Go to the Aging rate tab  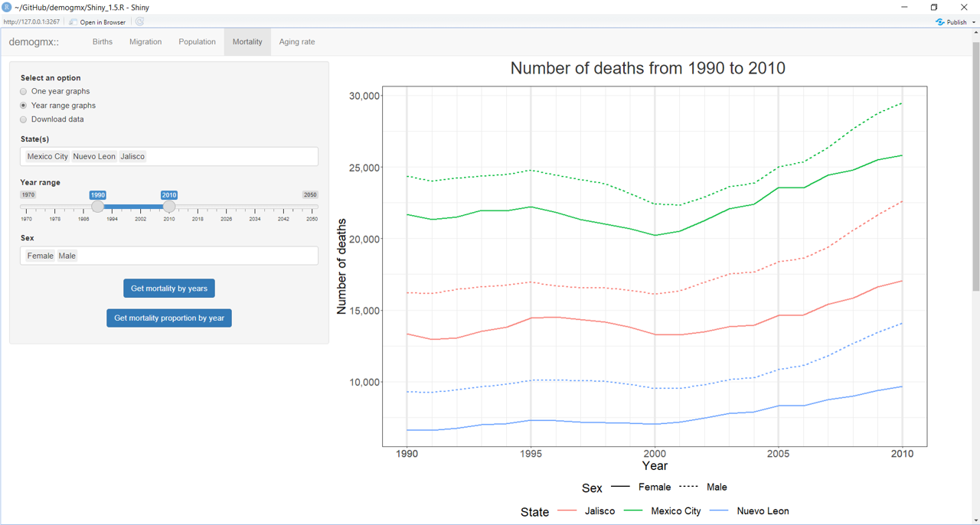(x=296, y=42)
